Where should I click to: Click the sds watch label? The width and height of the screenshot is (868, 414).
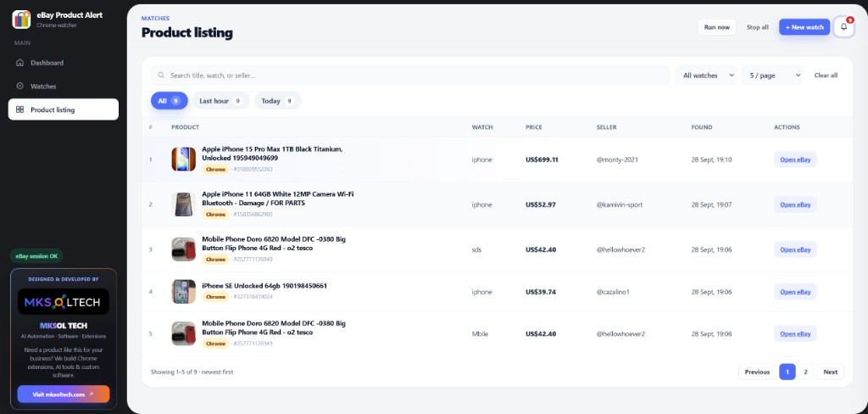(x=476, y=249)
